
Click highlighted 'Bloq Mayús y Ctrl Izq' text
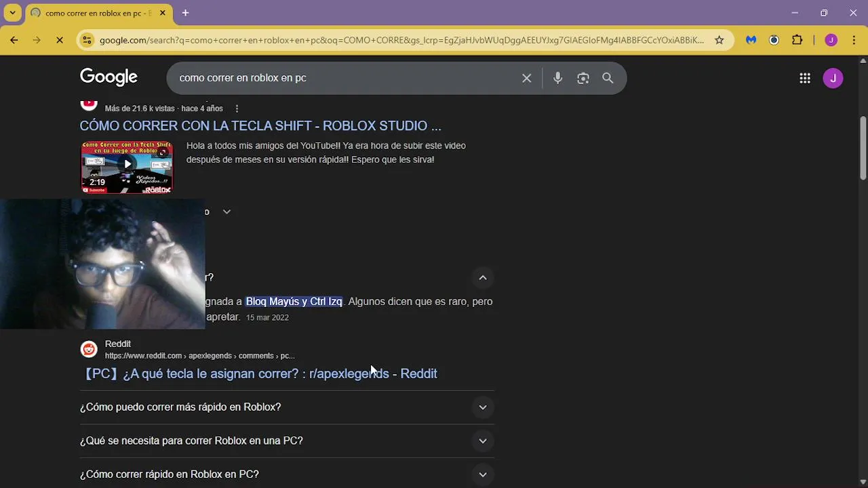(x=294, y=302)
